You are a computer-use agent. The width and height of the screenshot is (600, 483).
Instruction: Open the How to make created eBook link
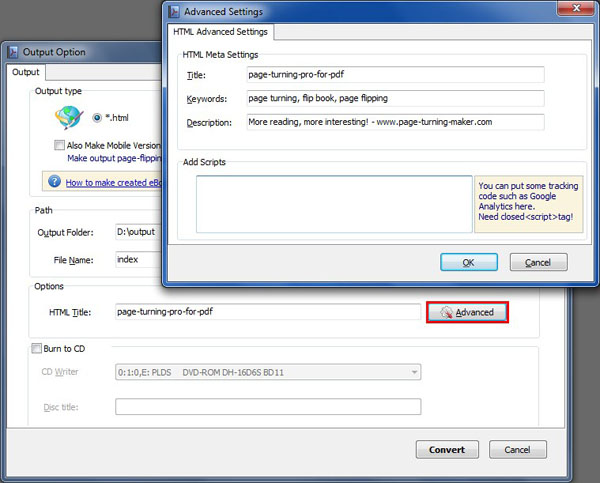(114, 183)
